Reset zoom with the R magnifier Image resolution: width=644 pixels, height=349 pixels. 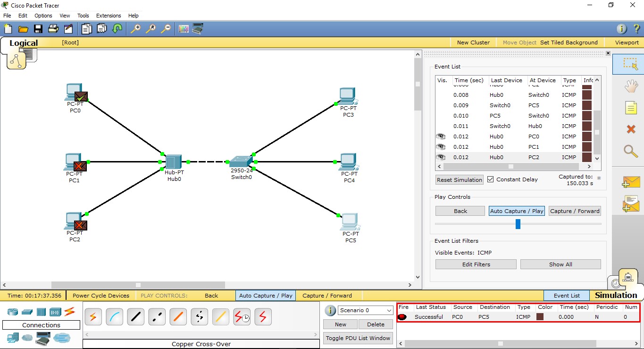(x=151, y=29)
